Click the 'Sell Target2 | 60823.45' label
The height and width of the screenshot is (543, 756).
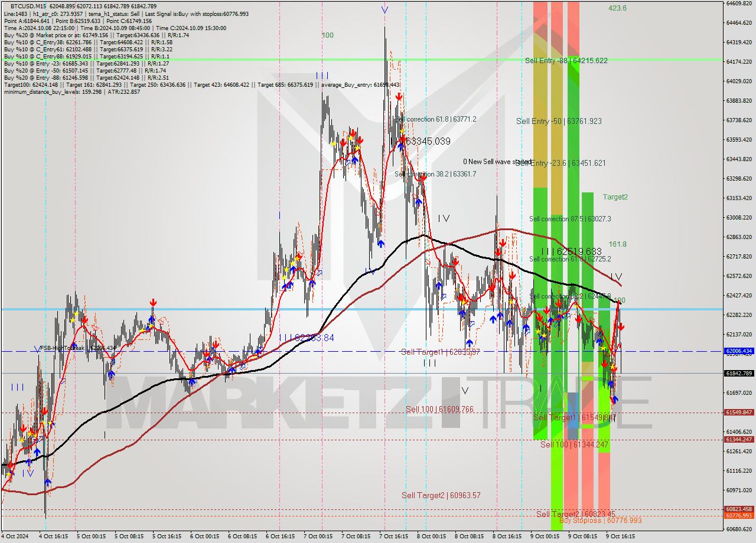(x=576, y=514)
